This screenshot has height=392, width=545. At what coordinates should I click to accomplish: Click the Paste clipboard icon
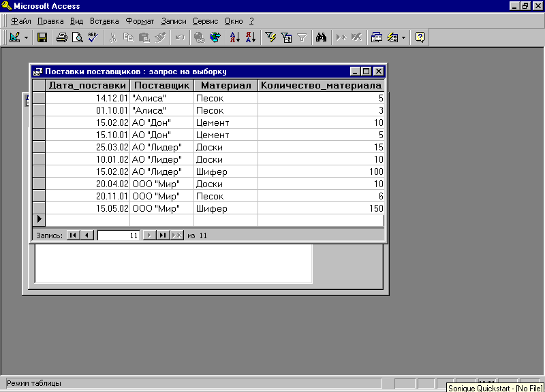144,37
